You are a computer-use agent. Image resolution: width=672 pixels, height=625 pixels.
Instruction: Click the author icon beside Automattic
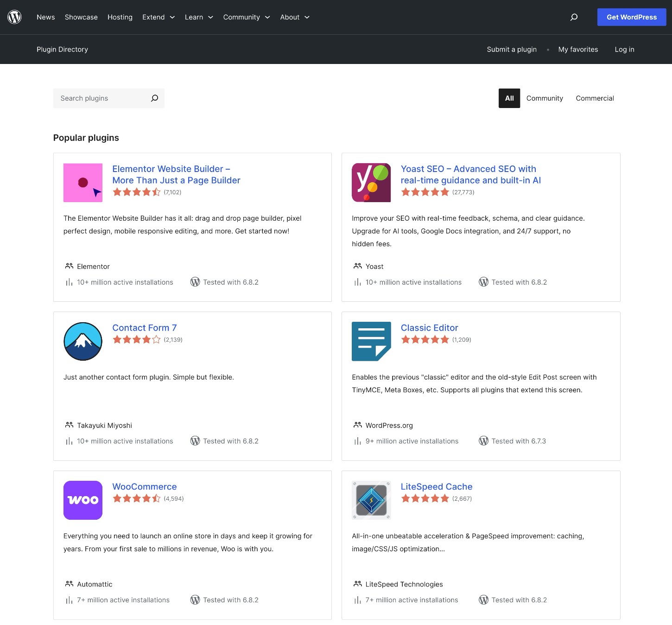(69, 584)
